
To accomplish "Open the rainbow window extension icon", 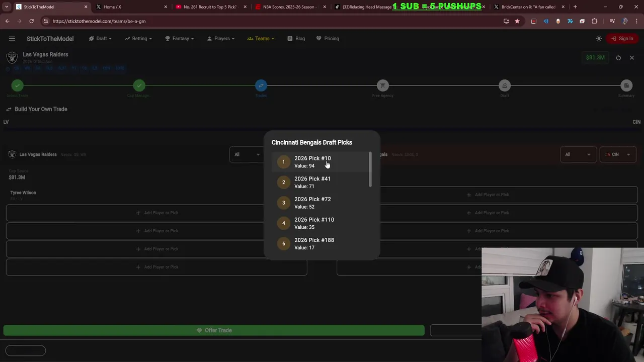I will [x=582, y=21].
